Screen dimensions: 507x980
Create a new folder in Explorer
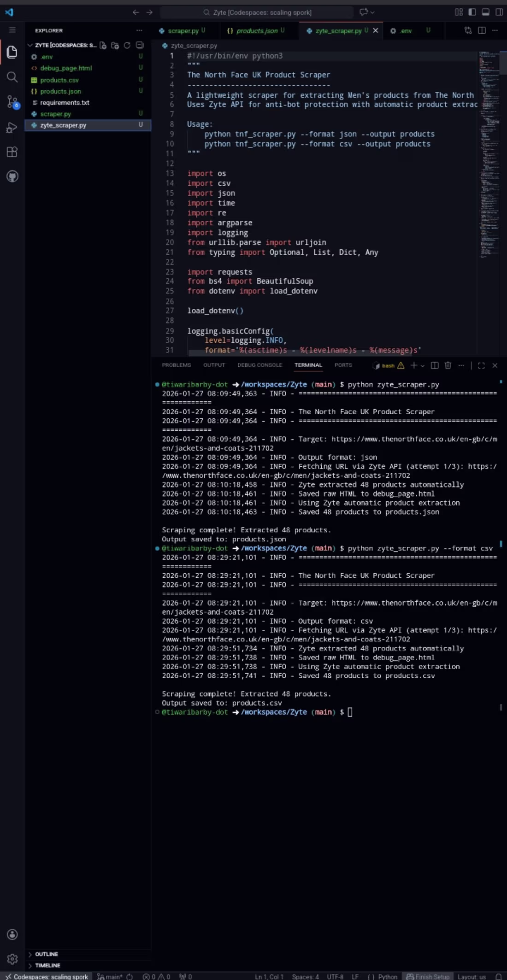coord(115,45)
